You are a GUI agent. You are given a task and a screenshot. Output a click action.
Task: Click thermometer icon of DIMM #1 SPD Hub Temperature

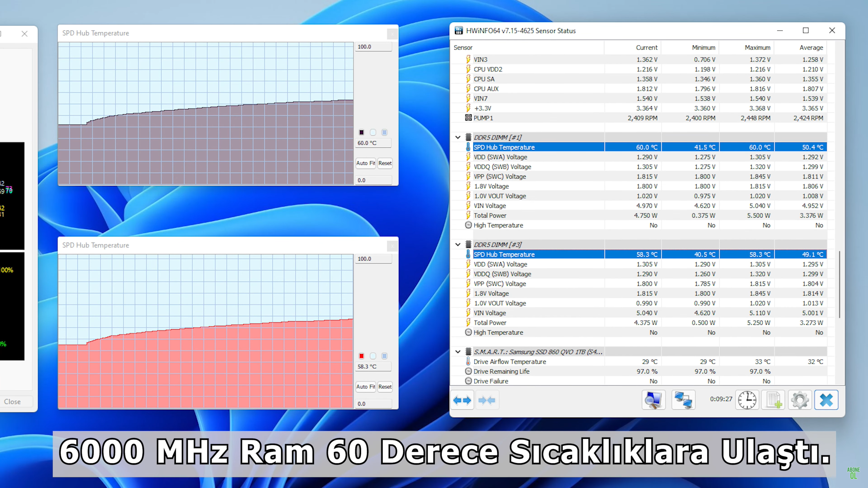tap(468, 147)
